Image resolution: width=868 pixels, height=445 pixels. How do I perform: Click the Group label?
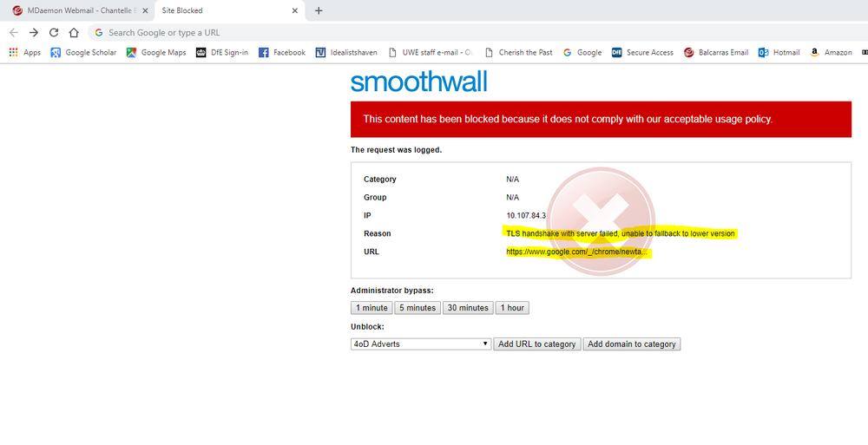point(375,198)
